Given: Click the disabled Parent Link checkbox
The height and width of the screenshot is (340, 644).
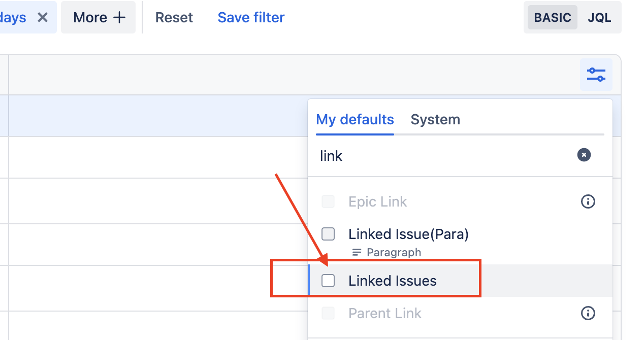Looking at the screenshot, I should (x=328, y=313).
